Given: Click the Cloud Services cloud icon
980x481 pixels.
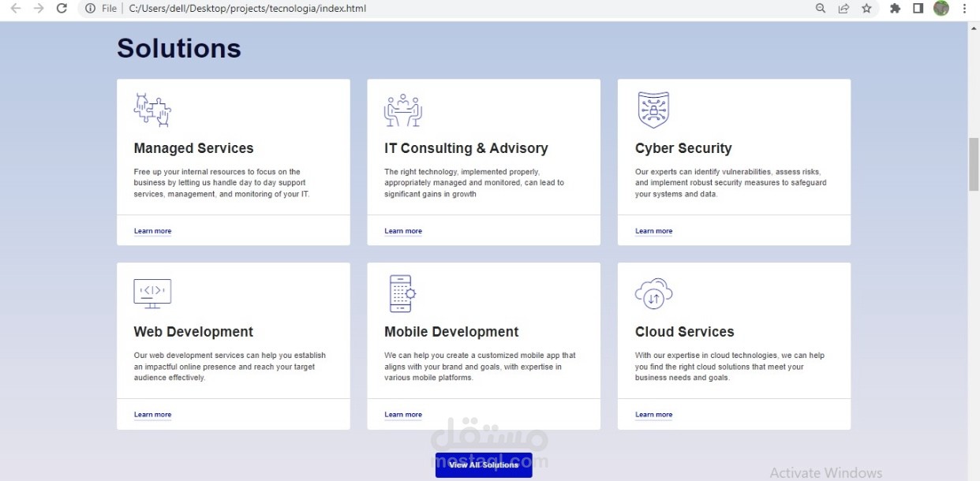Looking at the screenshot, I should [653, 293].
